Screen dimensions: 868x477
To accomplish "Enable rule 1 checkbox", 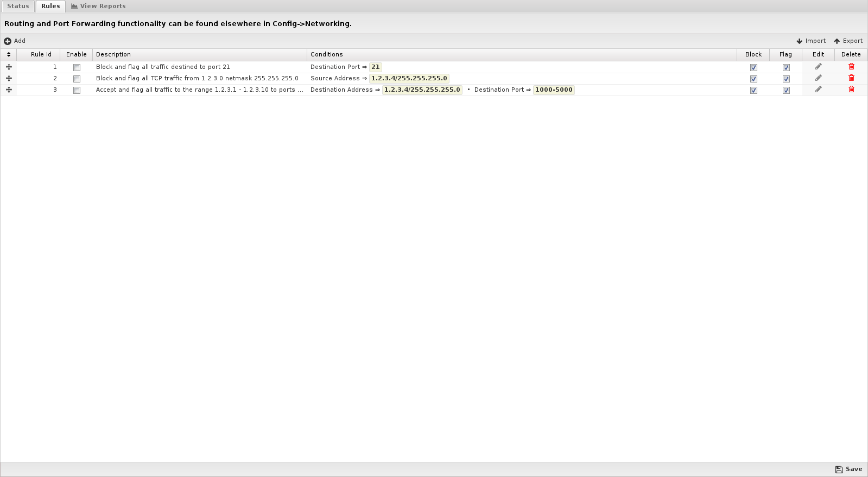I will [x=77, y=67].
